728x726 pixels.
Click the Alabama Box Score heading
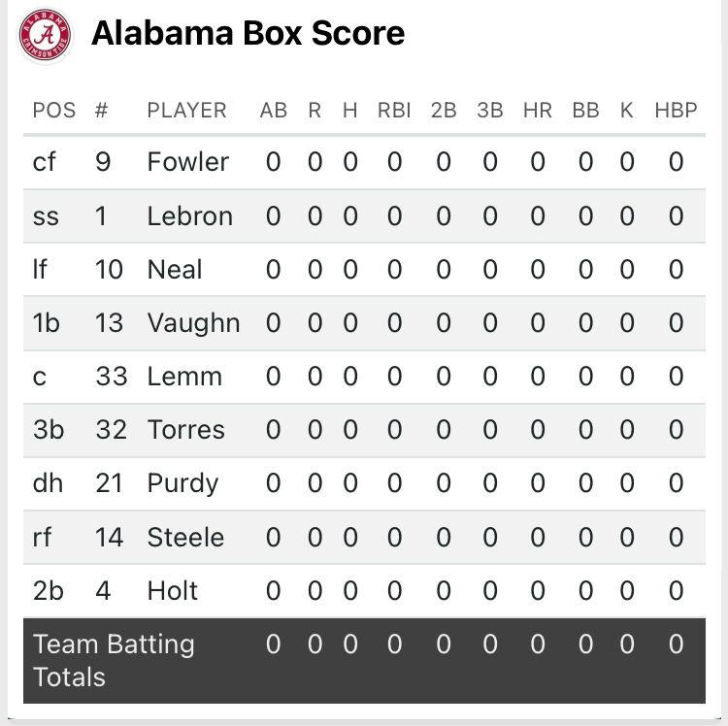pyautogui.click(x=248, y=34)
